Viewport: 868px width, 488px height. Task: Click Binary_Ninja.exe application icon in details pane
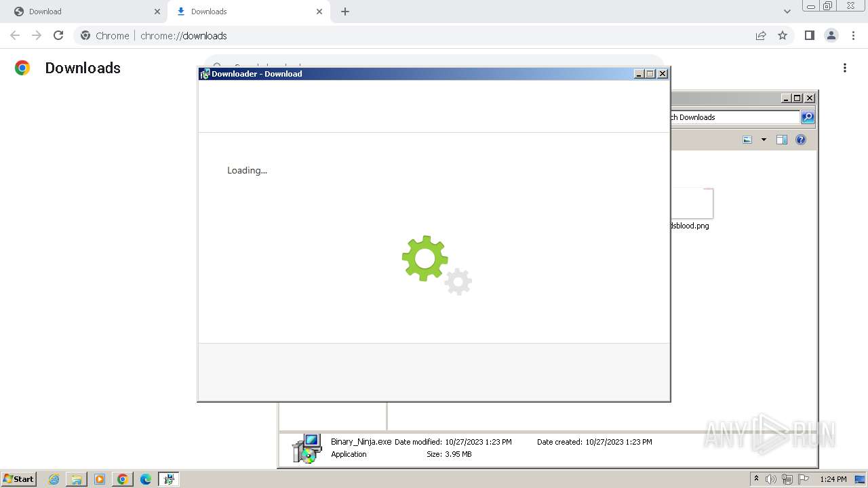[x=307, y=448]
